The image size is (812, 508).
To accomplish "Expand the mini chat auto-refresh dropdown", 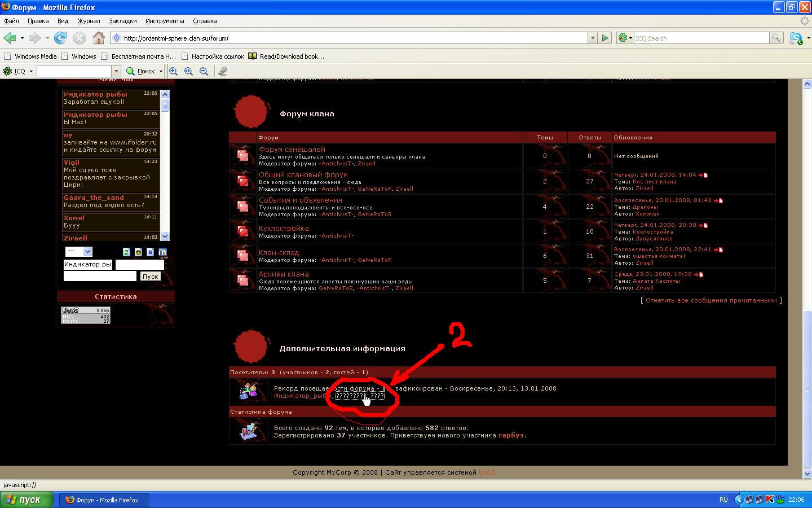I will (x=87, y=252).
